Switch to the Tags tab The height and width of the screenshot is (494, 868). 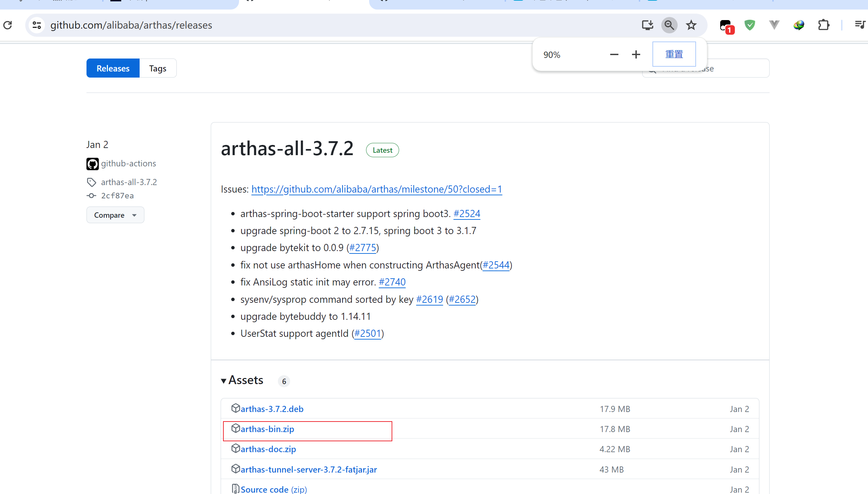coord(158,68)
